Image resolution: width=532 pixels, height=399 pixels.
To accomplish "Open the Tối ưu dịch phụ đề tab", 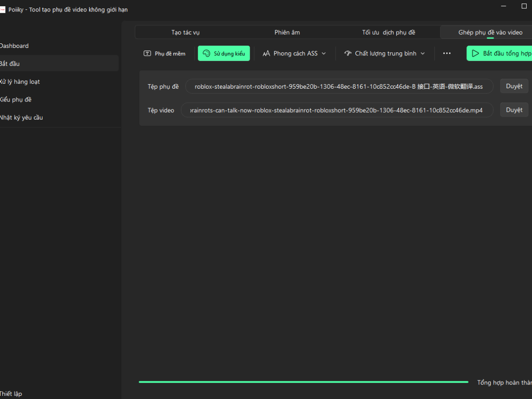I will pyautogui.click(x=388, y=32).
